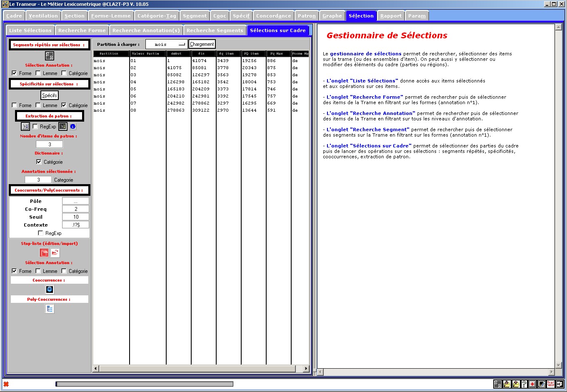Click the 'Nombre d'items du patron' field
567x392 pixels.
click(x=50, y=144)
